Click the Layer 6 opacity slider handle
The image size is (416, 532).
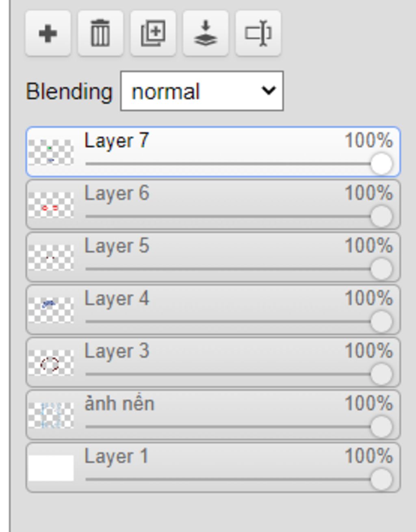click(x=381, y=217)
